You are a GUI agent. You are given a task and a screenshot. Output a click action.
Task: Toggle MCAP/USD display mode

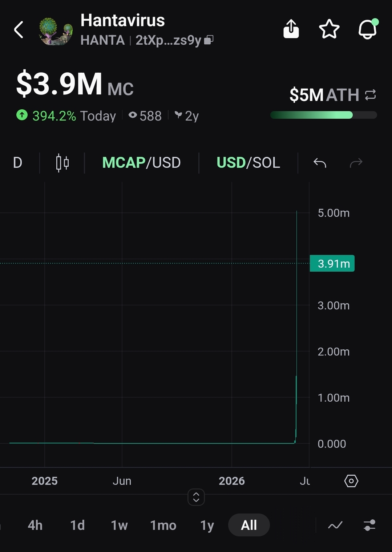(x=141, y=163)
